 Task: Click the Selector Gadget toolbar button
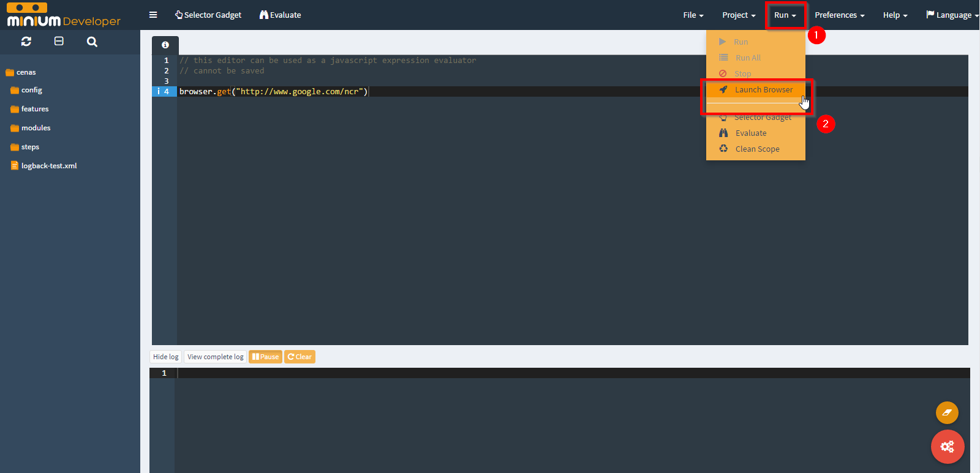click(x=208, y=15)
